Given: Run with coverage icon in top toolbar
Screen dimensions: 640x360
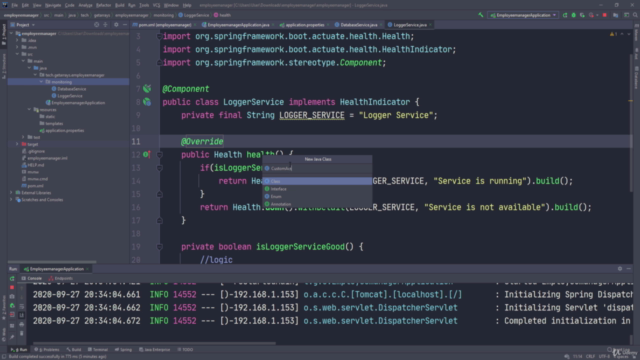Looking at the screenshot, I should coord(582,15).
